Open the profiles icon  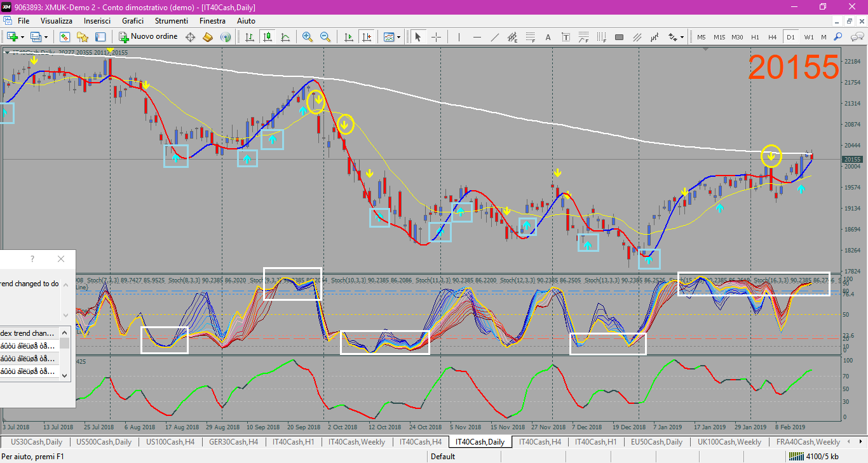[x=36, y=37]
